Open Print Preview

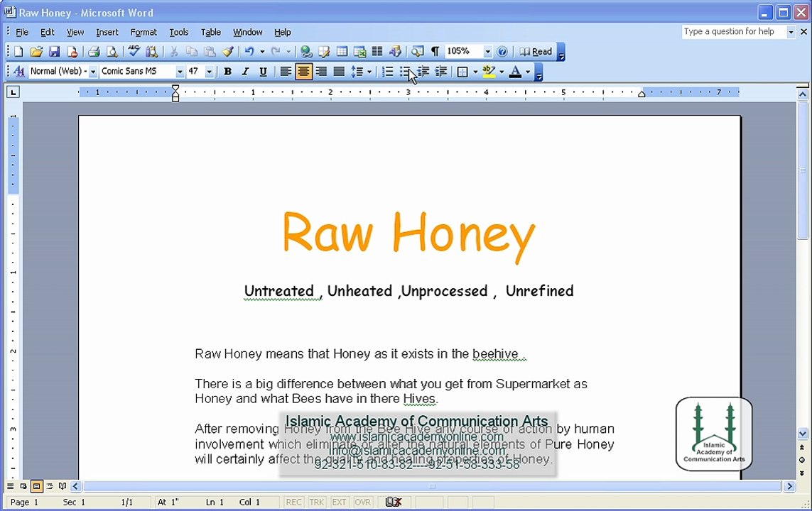coord(112,52)
